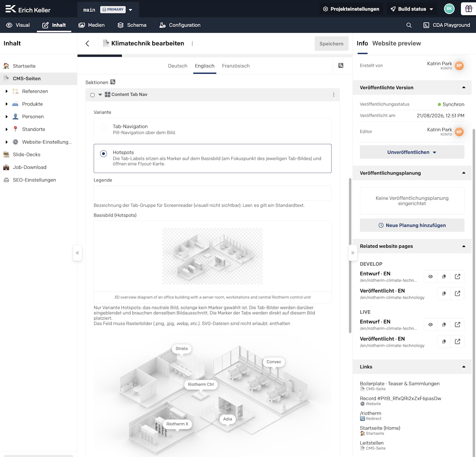Click Neue Planung hinzufügen
The height and width of the screenshot is (457, 476).
click(412, 225)
